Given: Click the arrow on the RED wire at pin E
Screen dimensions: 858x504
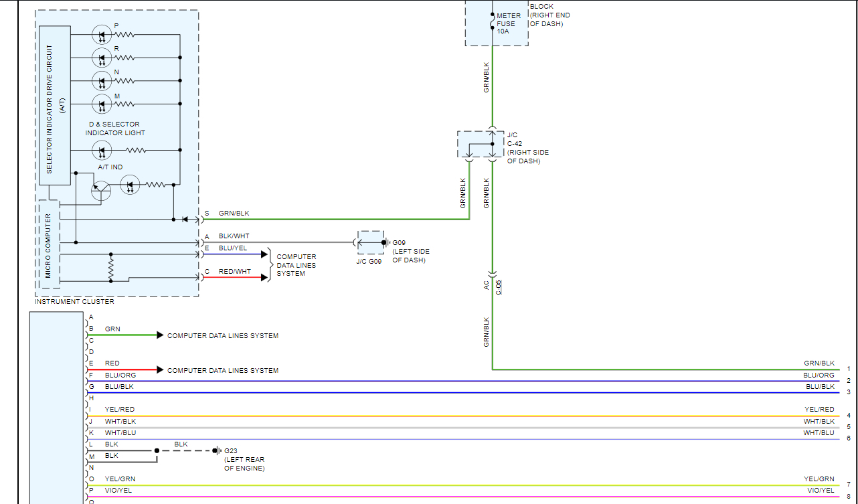Looking at the screenshot, I should coord(160,369).
